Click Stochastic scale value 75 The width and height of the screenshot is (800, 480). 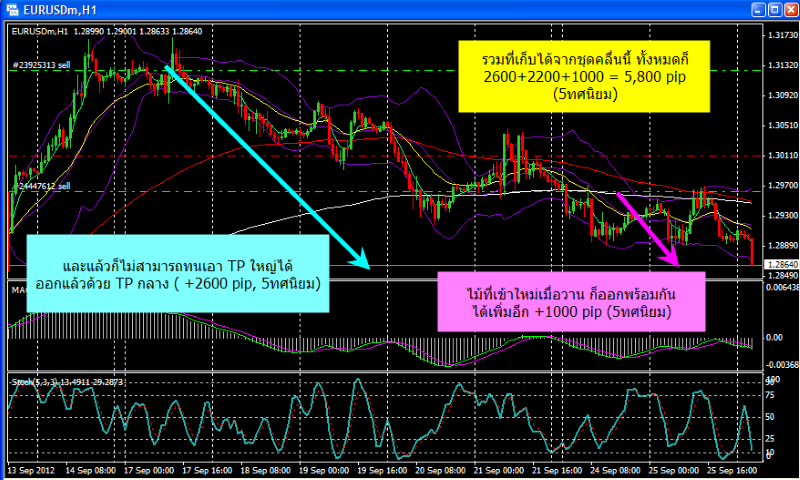click(770, 395)
